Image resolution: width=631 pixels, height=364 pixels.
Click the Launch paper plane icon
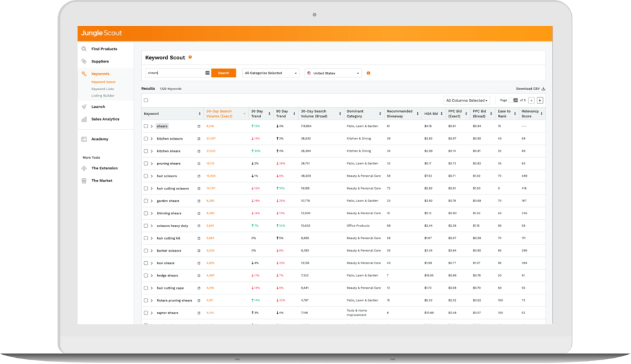coord(84,107)
